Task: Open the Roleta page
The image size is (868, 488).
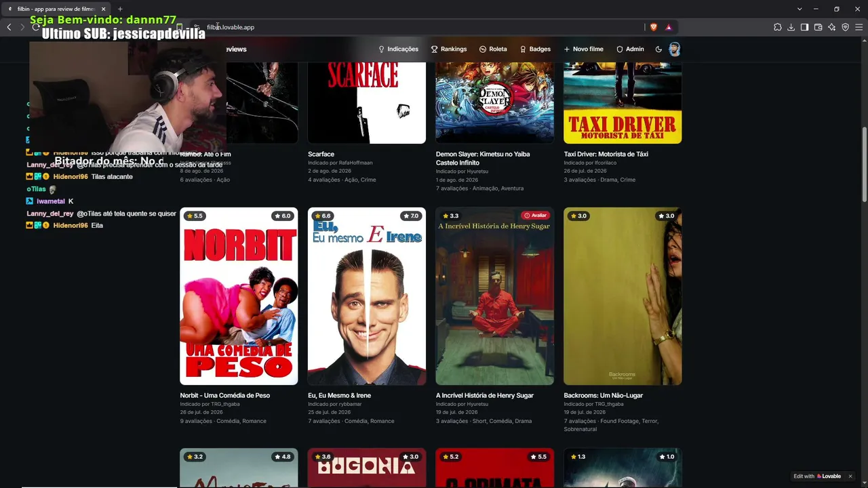Action: pyautogui.click(x=493, y=49)
